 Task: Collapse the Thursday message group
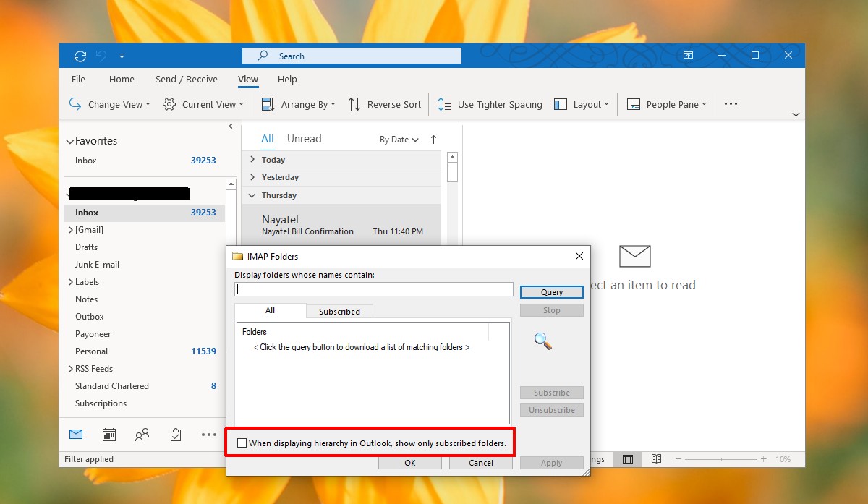pos(252,195)
